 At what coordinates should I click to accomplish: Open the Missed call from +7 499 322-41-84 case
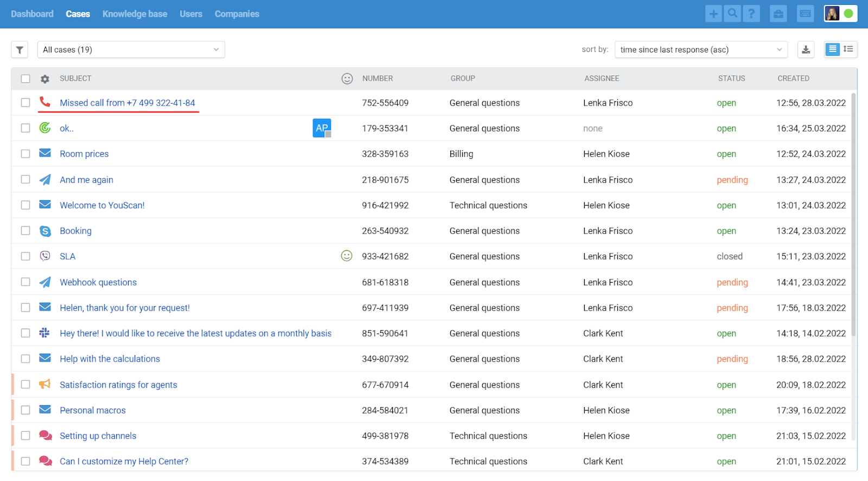(x=127, y=103)
